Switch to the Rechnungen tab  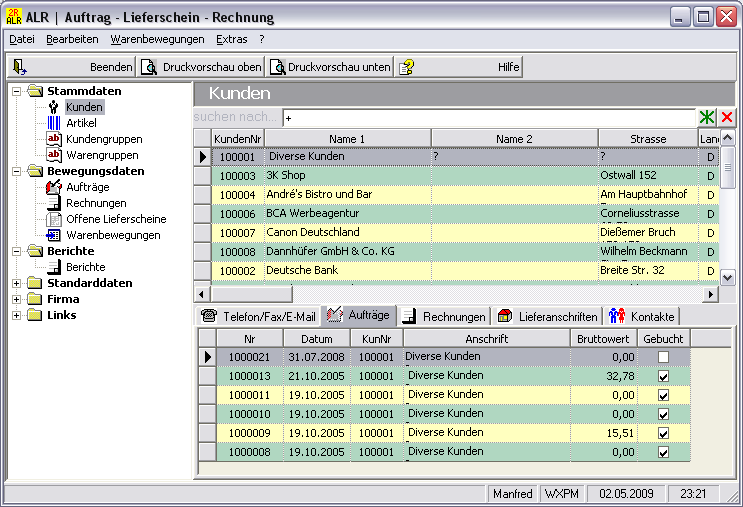pyautogui.click(x=445, y=317)
